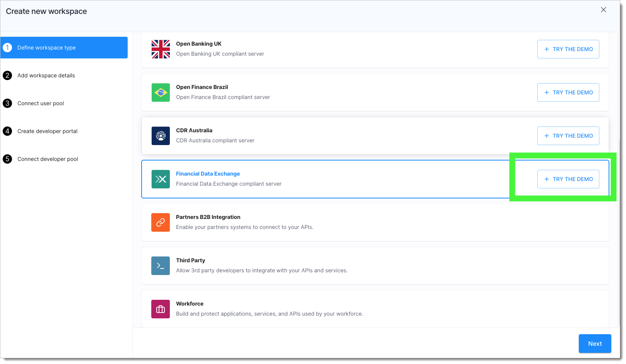This screenshot has height=364, width=626.
Task: Go to Add workspace details step
Action: (x=46, y=75)
